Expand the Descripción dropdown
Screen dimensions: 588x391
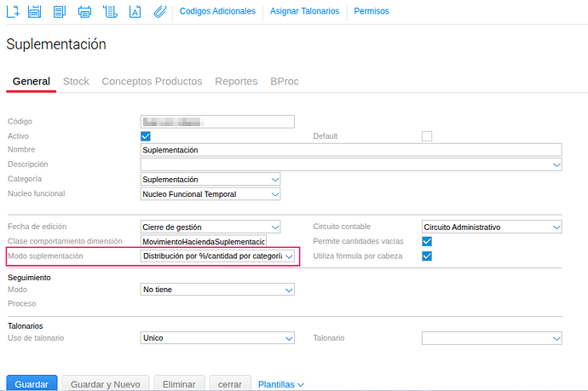click(556, 164)
